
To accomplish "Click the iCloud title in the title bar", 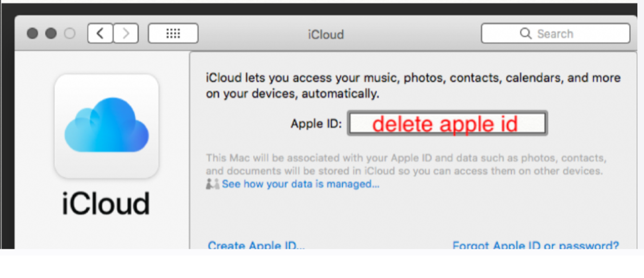I will [326, 34].
